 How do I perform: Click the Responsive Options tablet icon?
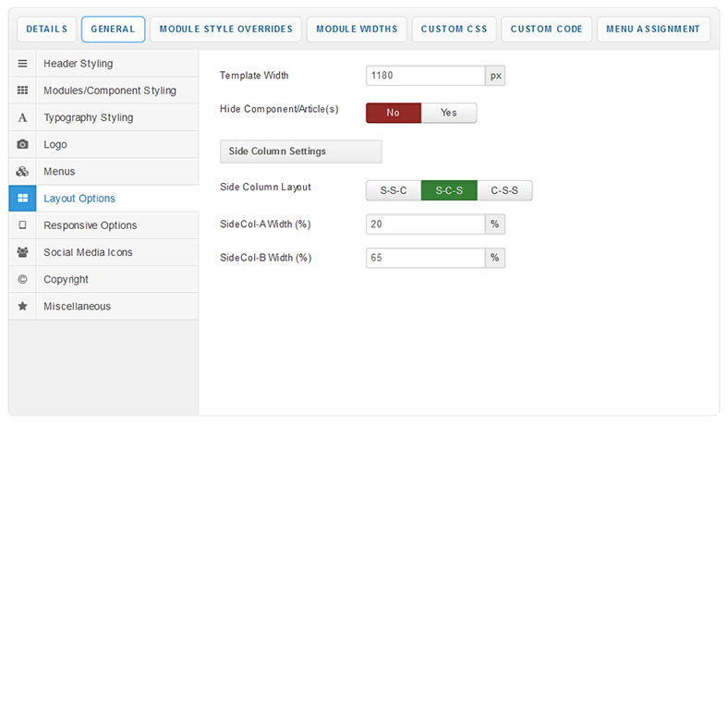pyautogui.click(x=22, y=225)
